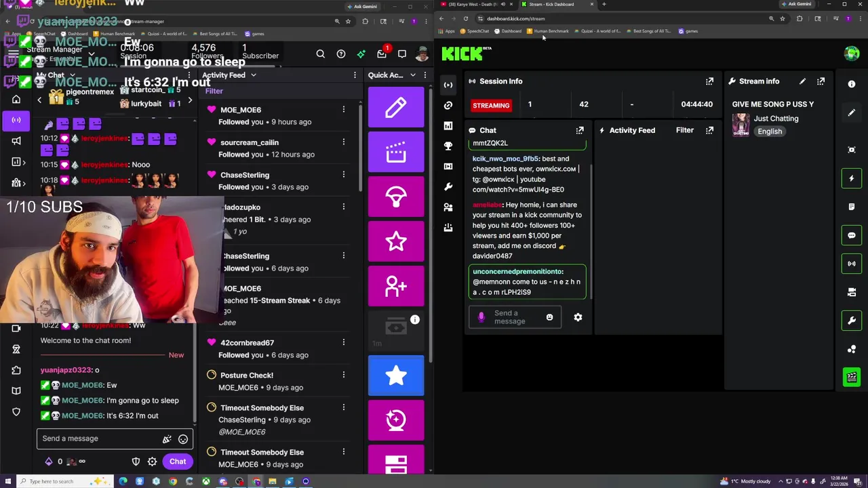Open Best Songs of All Time bookmark in Kick window
Viewport: 868px width, 488px height.
[x=648, y=31]
